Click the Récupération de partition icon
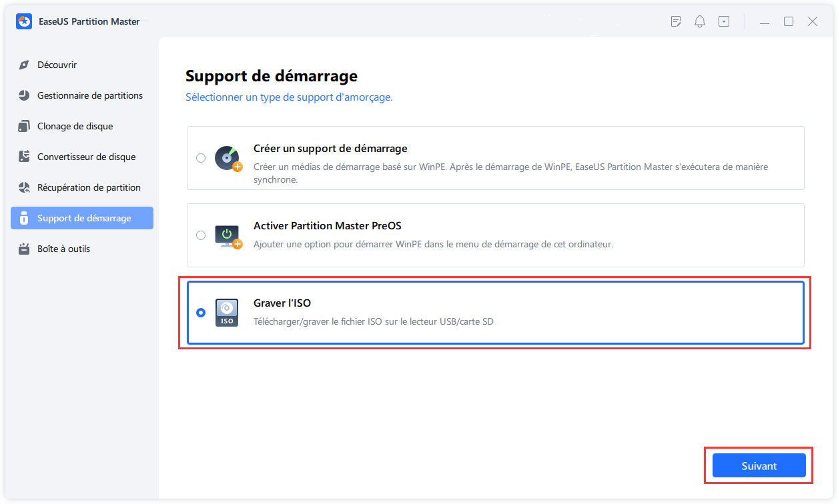Screen dimensions: 838x504 coord(24,187)
